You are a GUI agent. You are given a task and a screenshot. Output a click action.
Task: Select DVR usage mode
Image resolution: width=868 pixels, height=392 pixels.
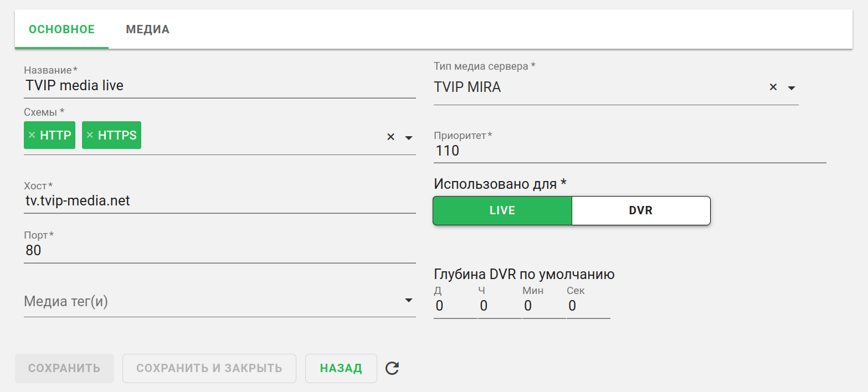point(640,211)
